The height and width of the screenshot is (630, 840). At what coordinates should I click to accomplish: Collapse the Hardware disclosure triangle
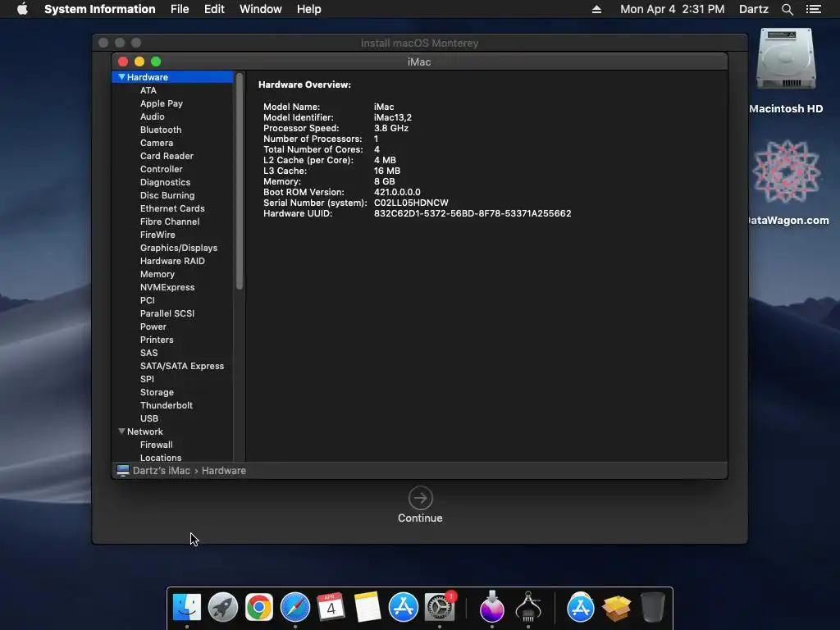[x=121, y=77]
